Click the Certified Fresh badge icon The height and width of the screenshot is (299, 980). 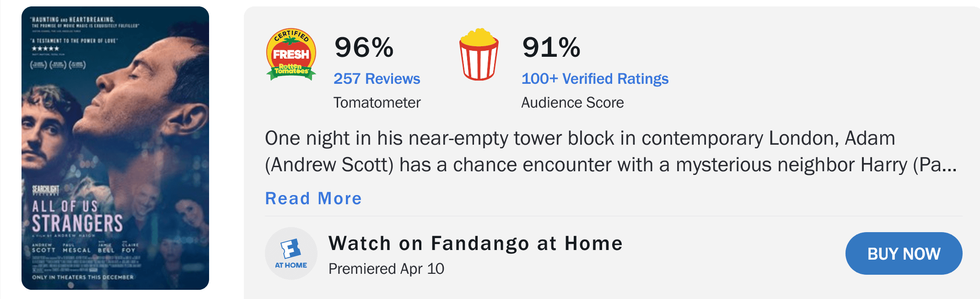coord(291,54)
